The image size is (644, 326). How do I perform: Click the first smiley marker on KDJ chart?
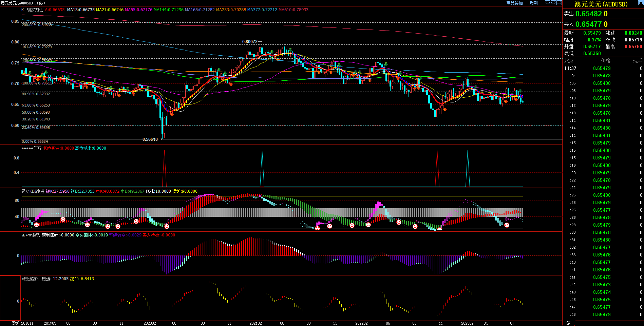click(x=36, y=225)
